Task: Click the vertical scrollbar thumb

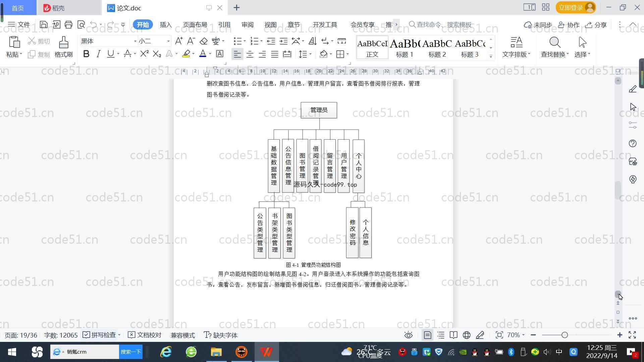Action: pos(618,190)
